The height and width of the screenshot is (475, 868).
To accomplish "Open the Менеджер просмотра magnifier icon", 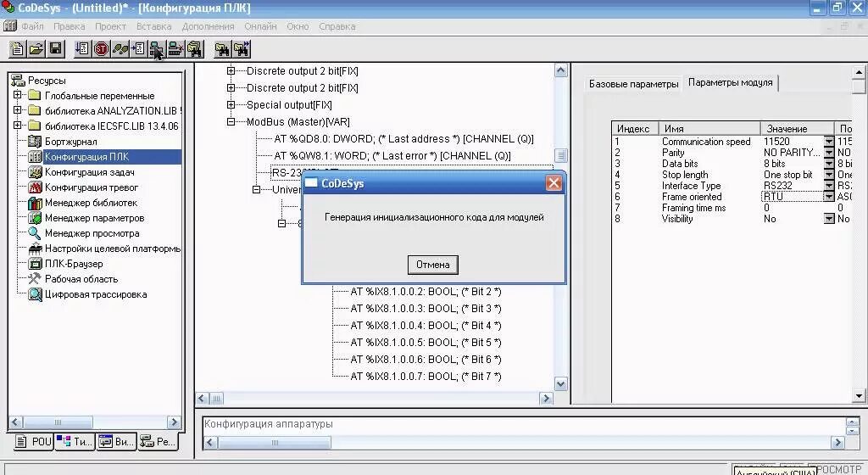I will [34, 233].
